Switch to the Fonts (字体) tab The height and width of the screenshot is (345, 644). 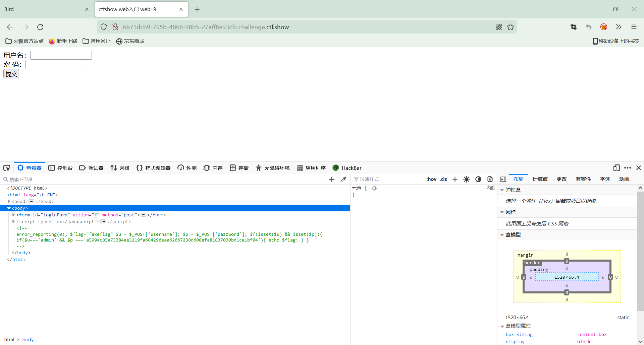pos(605,179)
